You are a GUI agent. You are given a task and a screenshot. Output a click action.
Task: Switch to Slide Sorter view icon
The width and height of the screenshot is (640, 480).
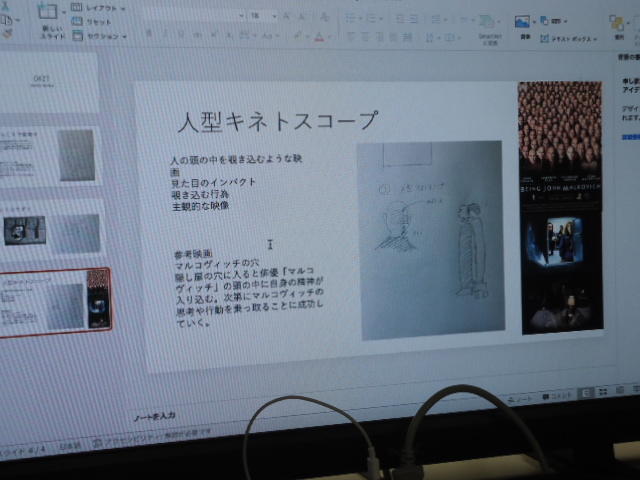(602, 391)
